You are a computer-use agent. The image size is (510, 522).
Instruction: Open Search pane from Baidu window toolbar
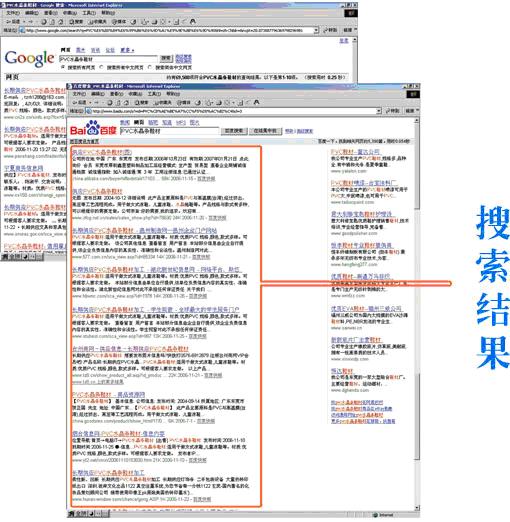pos(141,102)
